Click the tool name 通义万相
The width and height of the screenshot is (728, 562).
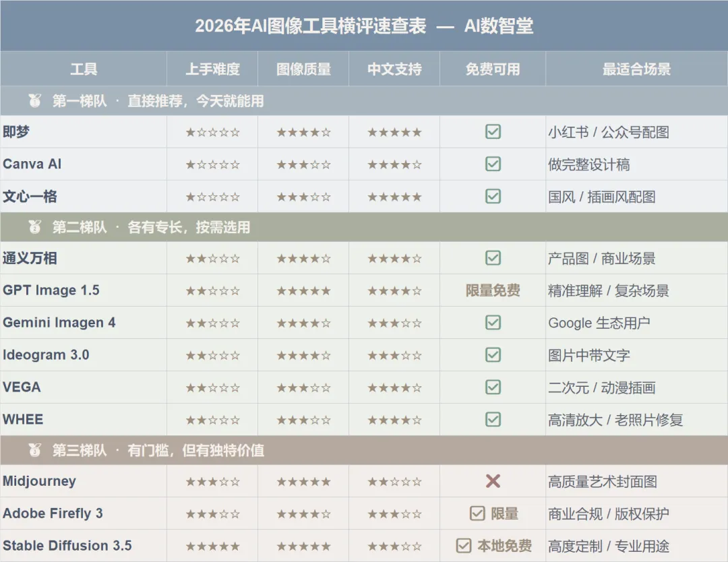coord(30,258)
